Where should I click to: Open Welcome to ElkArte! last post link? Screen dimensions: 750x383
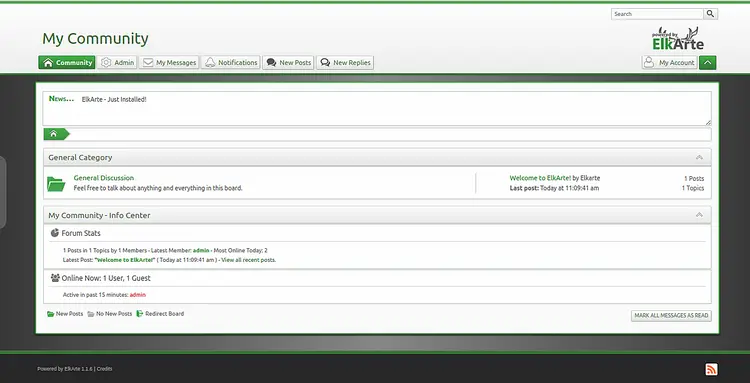click(x=540, y=178)
